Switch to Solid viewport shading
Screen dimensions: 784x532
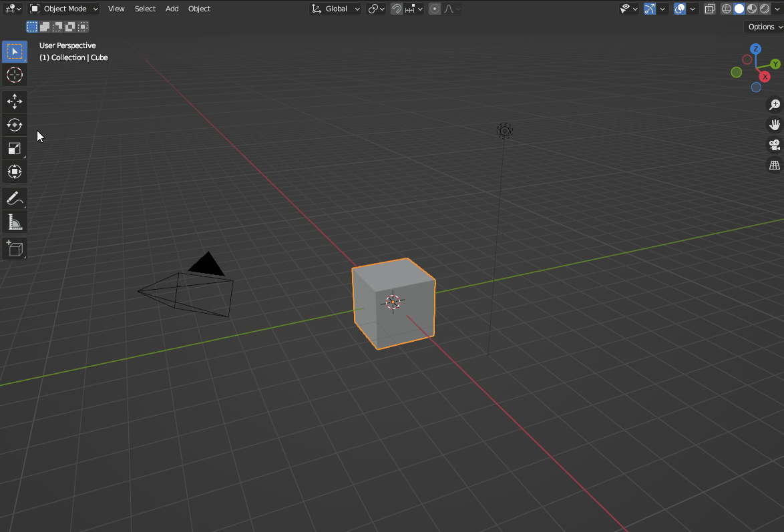[739, 9]
